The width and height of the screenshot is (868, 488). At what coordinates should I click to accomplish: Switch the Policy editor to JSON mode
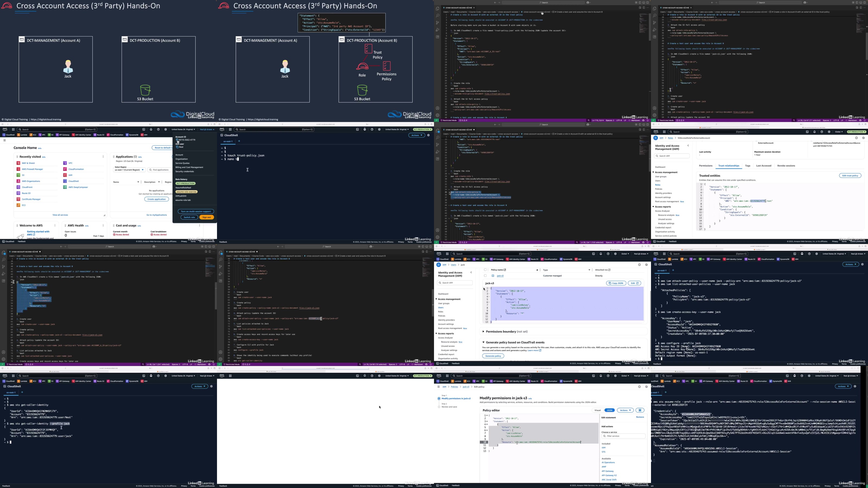(609, 410)
